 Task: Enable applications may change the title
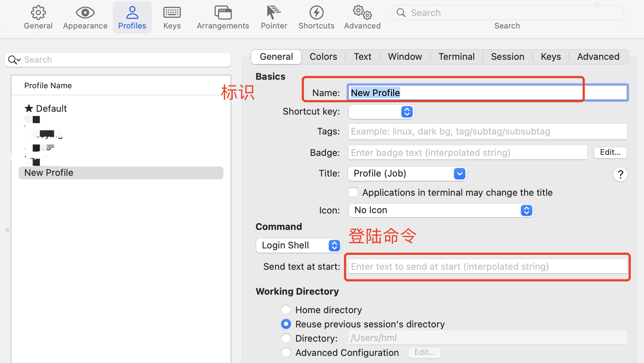click(x=353, y=193)
